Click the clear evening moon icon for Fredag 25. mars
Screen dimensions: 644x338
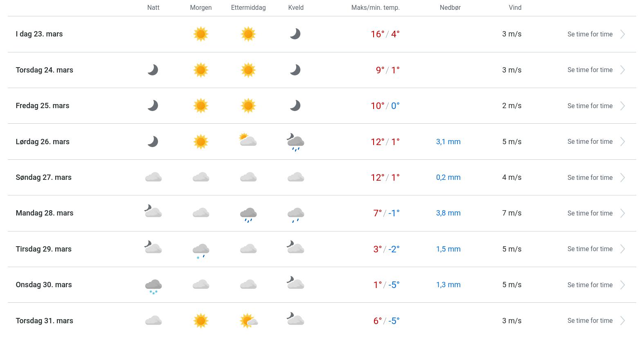(x=295, y=106)
